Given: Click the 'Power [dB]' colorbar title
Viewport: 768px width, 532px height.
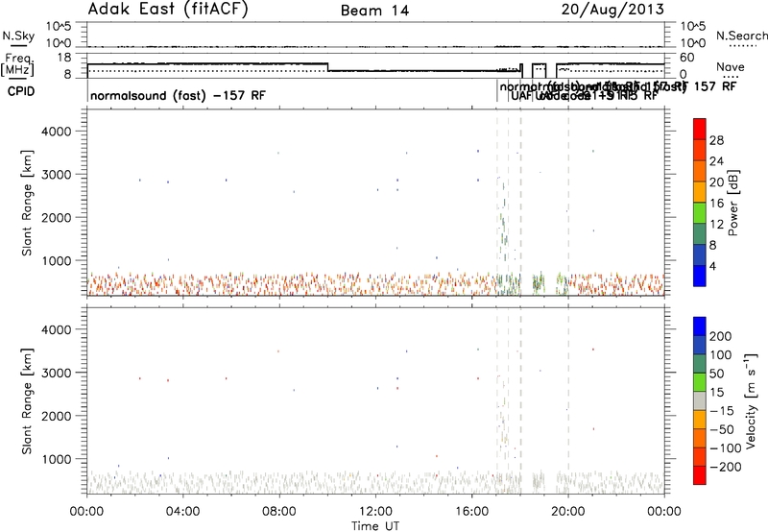Looking at the screenshot, I should pos(732,203).
